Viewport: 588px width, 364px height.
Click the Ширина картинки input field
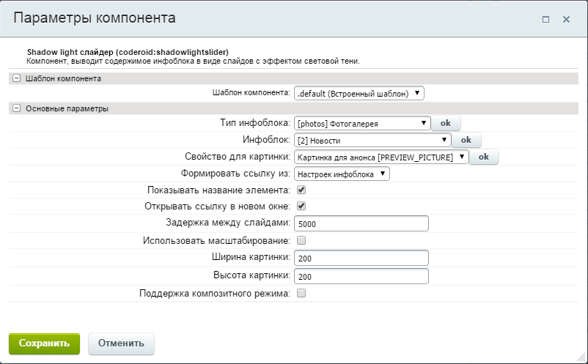click(x=361, y=258)
